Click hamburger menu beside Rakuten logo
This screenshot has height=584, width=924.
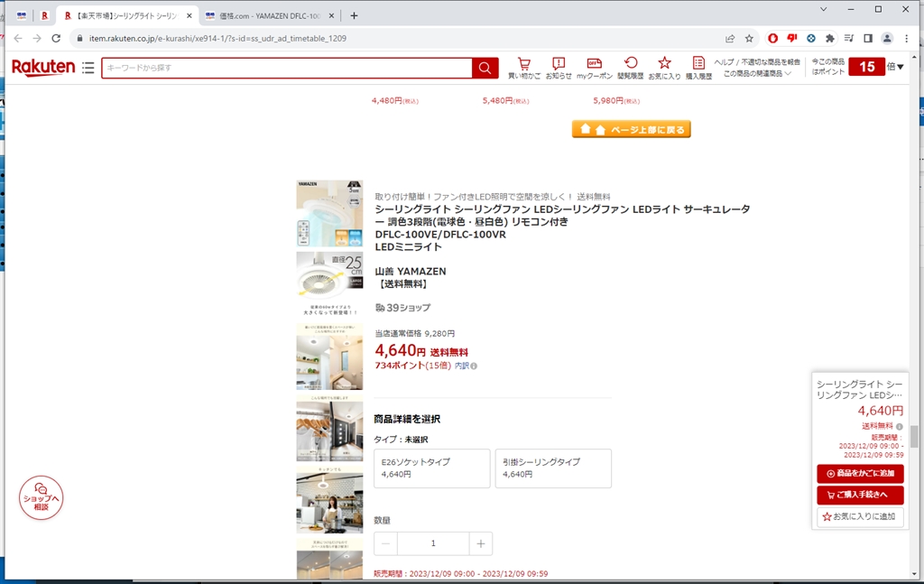(x=88, y=67)
